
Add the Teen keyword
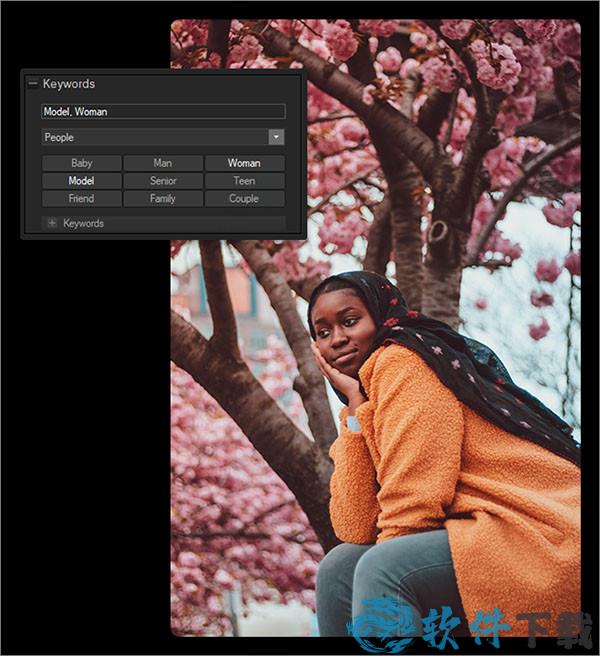[x=244, y=181]
